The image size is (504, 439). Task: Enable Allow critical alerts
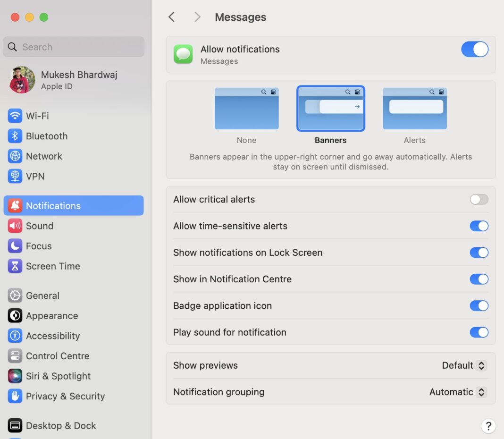[x=479, y=199]
